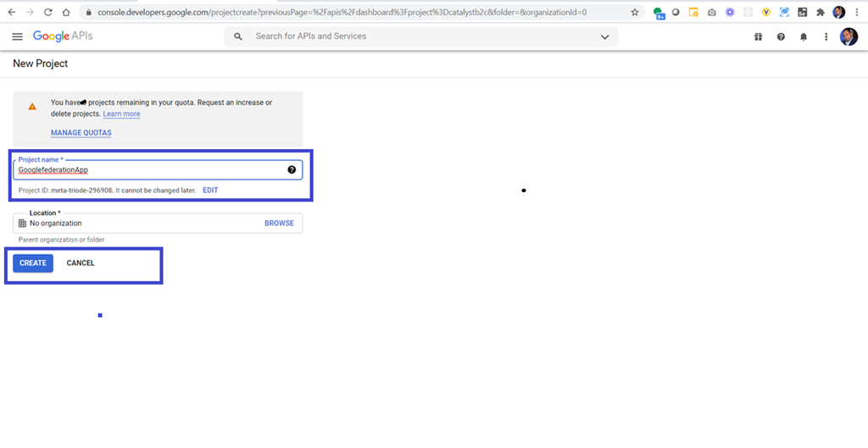This screenshot has height=448, width=868.
Task: Click the search magnifier icon
Action: point(238,36)
